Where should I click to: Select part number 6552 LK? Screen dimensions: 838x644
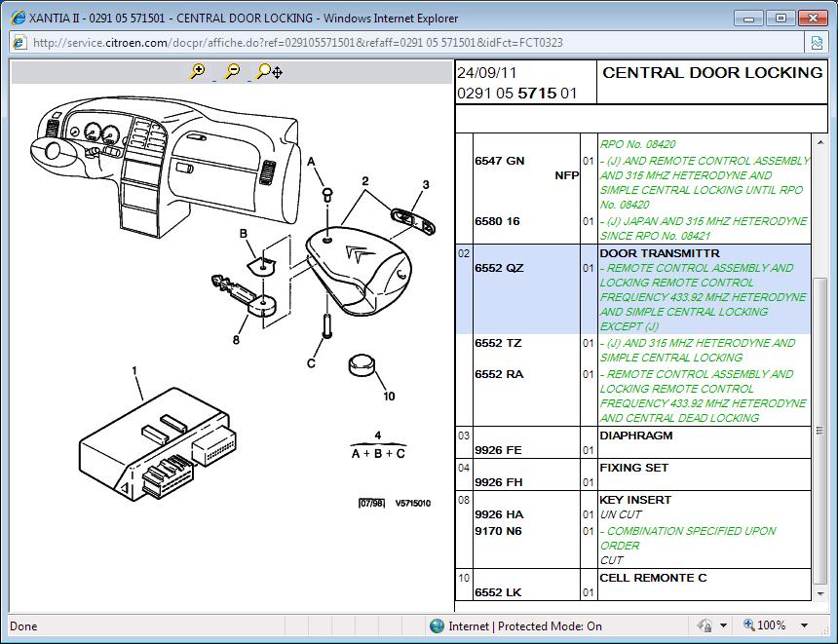coord(498,592)
